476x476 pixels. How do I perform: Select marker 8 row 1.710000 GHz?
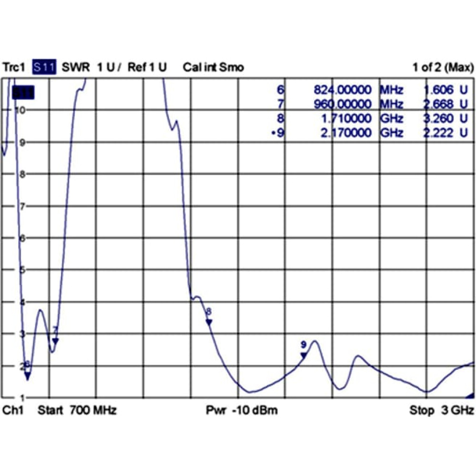tap(372, 119)
